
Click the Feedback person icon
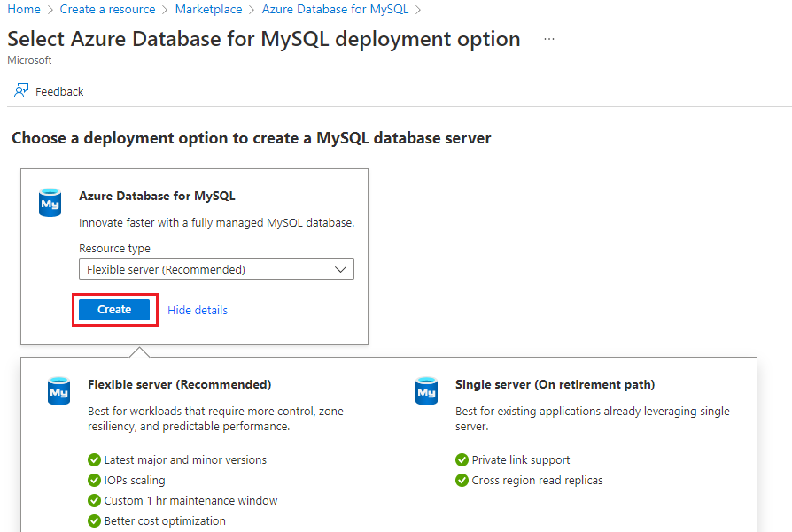pyautogui.click(x=21, y=91)
